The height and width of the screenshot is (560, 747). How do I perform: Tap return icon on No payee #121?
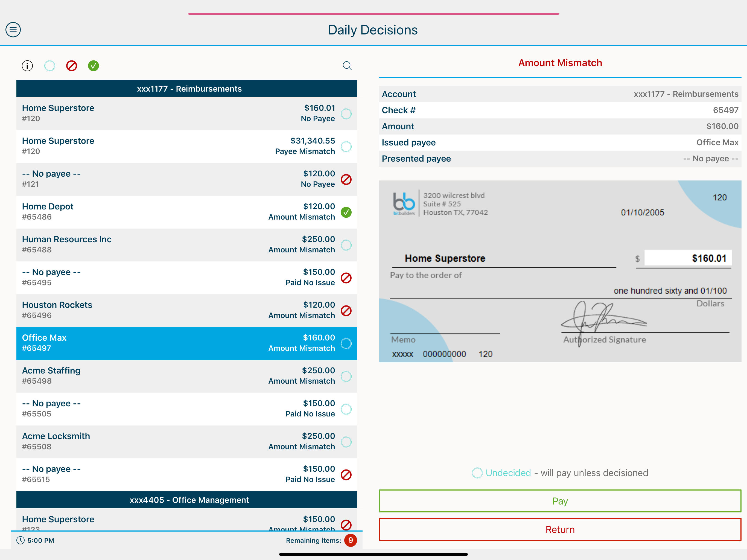346,180
